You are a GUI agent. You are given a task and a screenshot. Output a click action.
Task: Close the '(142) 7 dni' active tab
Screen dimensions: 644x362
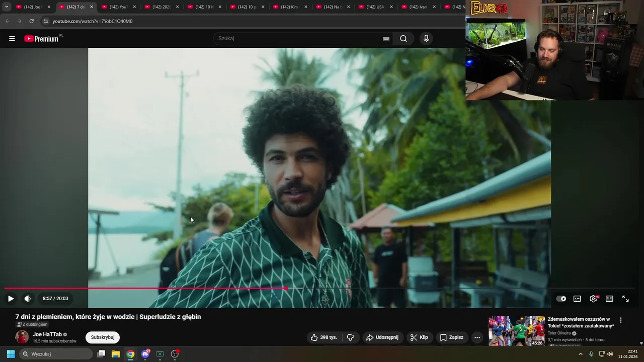(x=92, y=7)
